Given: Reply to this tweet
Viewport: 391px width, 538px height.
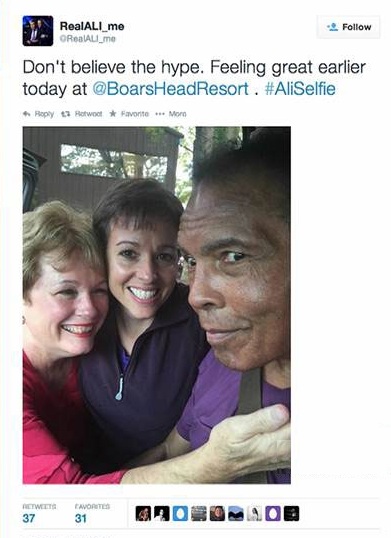Looking at the screenshot, I should pyautogui.click(x=38, y=114).
